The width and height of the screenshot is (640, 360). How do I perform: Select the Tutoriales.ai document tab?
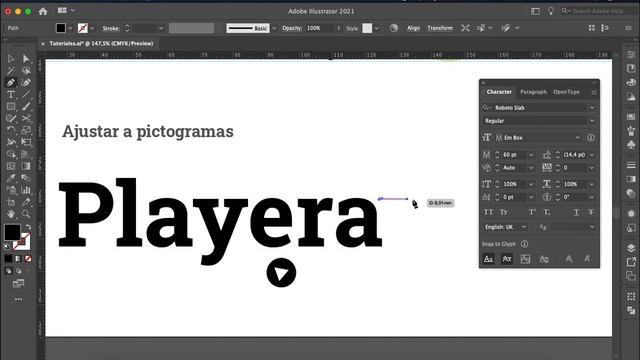(101, 43)
